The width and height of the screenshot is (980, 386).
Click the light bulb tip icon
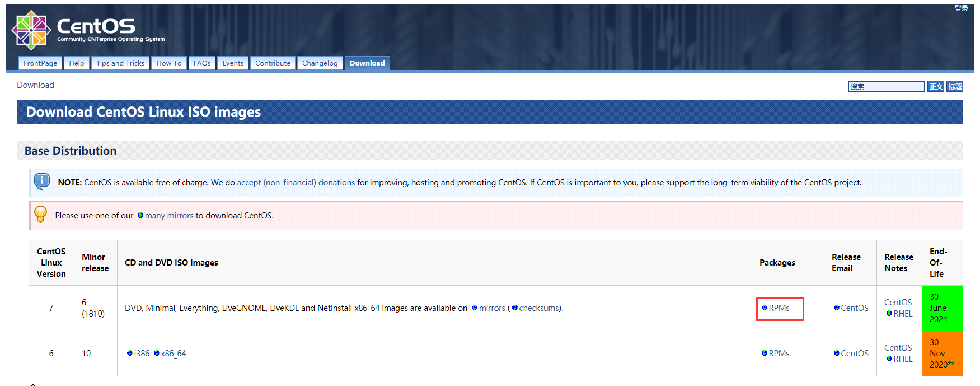pyautogui.click(x=40, y=215)
